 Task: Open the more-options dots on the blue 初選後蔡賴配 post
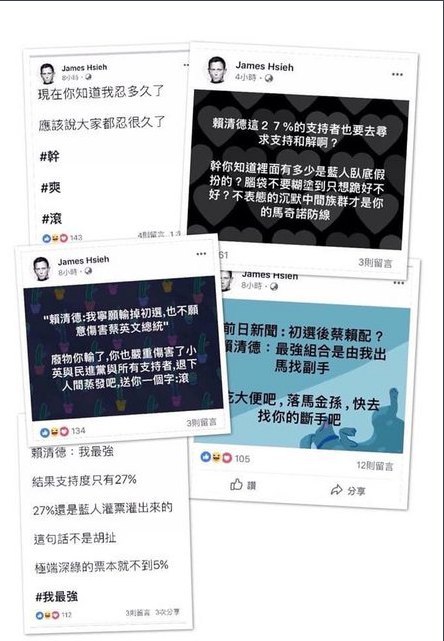pos(399,283)
